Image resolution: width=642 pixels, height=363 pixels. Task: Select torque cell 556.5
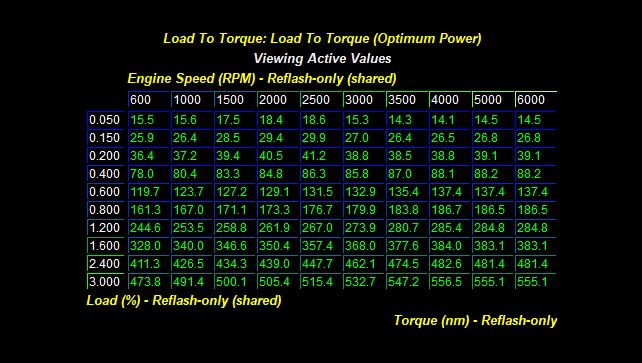click(450, 282)
